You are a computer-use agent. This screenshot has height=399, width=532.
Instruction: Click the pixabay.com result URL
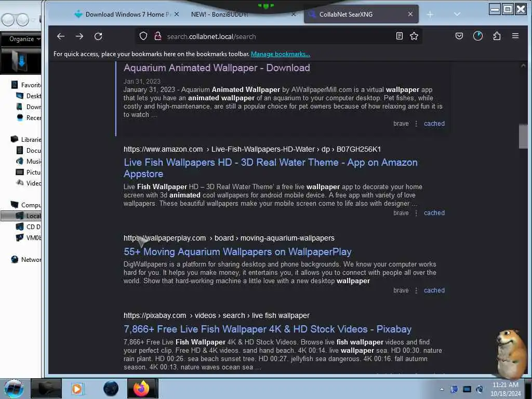217,315
